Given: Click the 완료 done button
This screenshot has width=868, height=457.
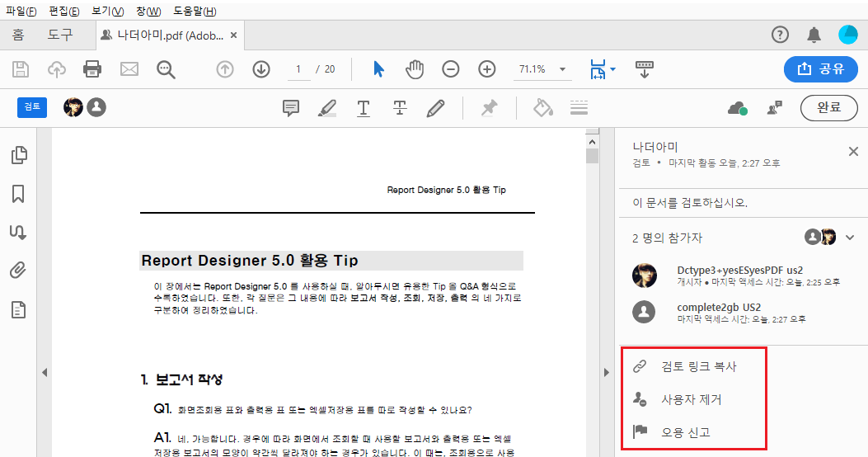Looking at the screenshot, I should (828, 107).
